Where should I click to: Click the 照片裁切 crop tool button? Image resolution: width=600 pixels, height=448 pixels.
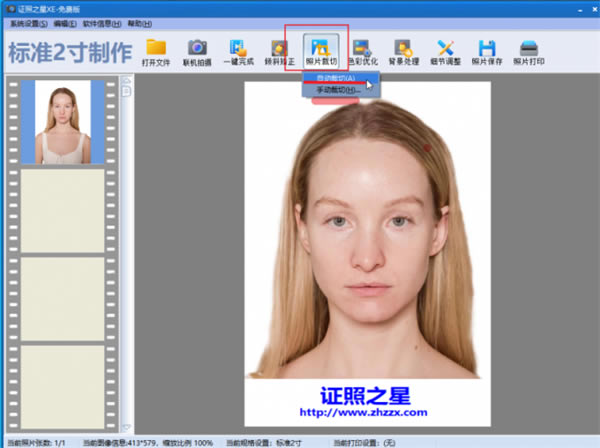click(x=321, y=51)
